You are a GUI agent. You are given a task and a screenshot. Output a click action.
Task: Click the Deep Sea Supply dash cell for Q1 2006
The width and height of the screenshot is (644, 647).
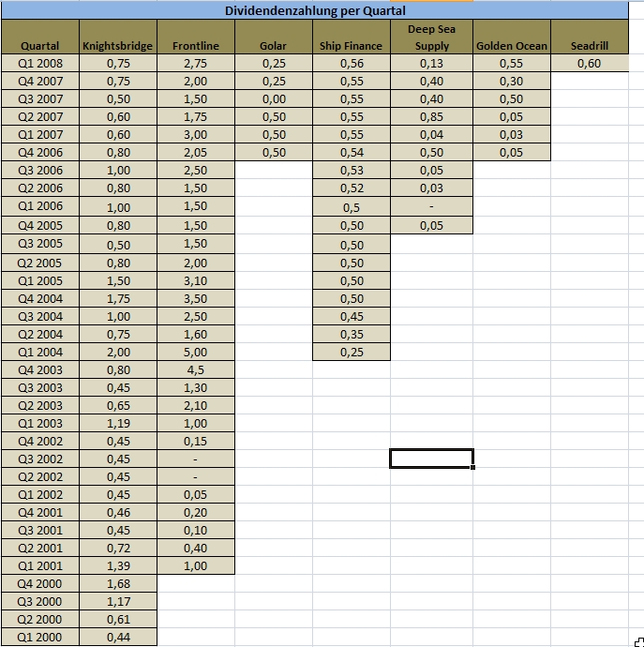[432, 206]
